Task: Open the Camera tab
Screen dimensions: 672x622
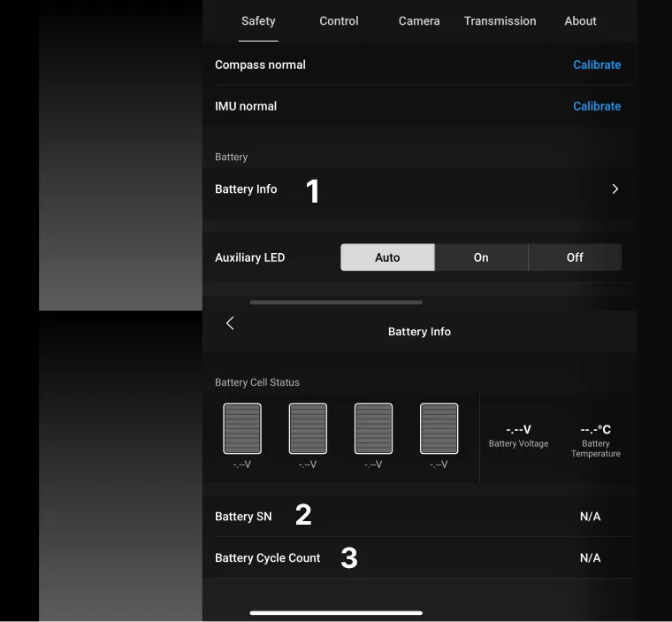Action: pyautogui.click(x=419, y=21)
